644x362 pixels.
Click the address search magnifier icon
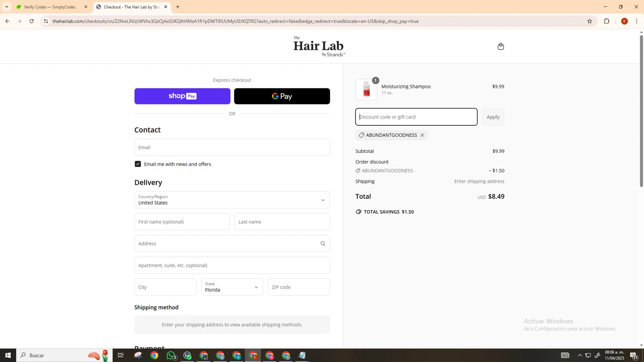[323, 244]
